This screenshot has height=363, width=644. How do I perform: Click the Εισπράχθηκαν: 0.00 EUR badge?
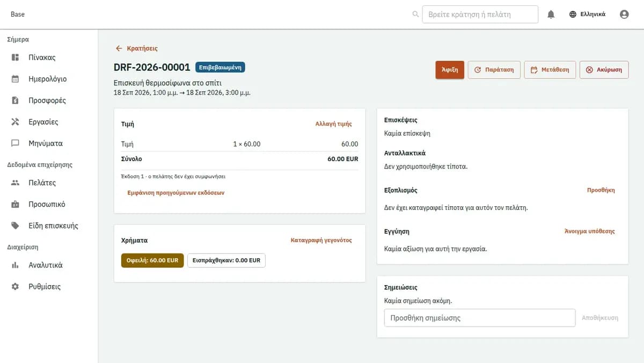coord(226,260)
